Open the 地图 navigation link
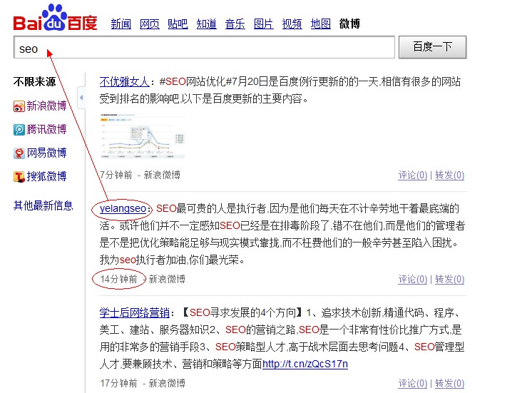532x393 pixels. pos(320,24)
